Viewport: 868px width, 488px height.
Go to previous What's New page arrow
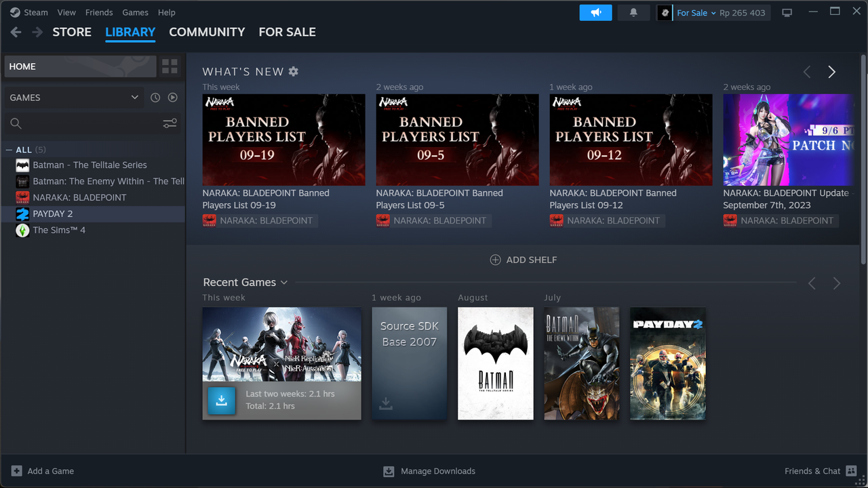pos(807,72)
